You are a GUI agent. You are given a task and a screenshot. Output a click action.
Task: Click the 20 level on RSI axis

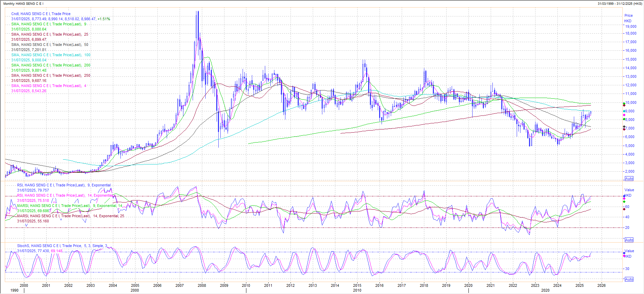(x=627, y=228)
